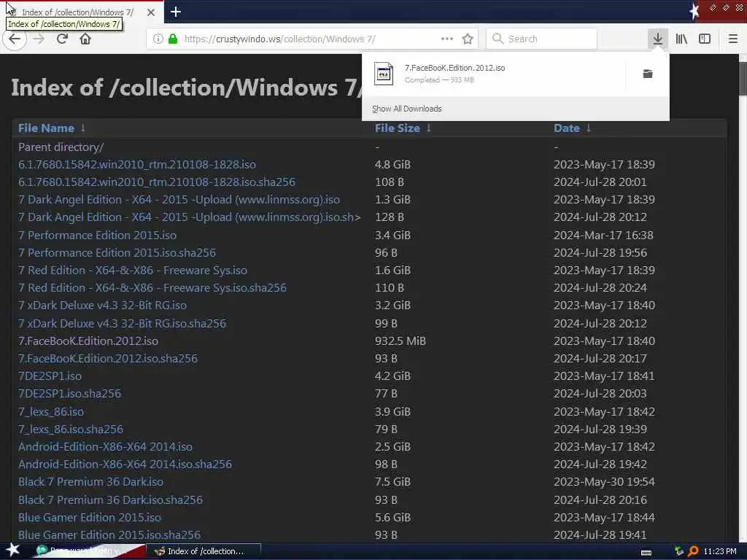Reload the current page
The width and height of the screenshot is (747, 560).
click(x=62, y=39)
